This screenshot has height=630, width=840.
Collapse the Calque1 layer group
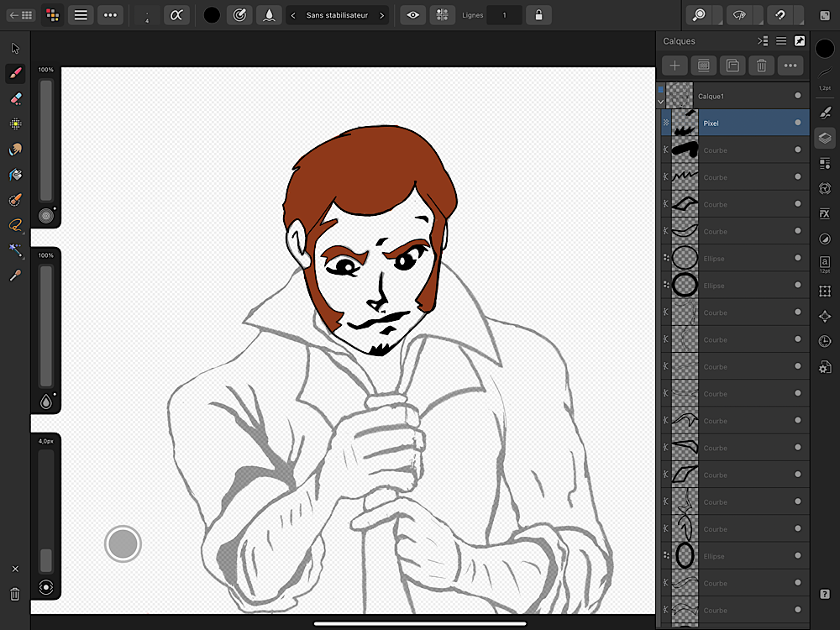click(660, 102)
